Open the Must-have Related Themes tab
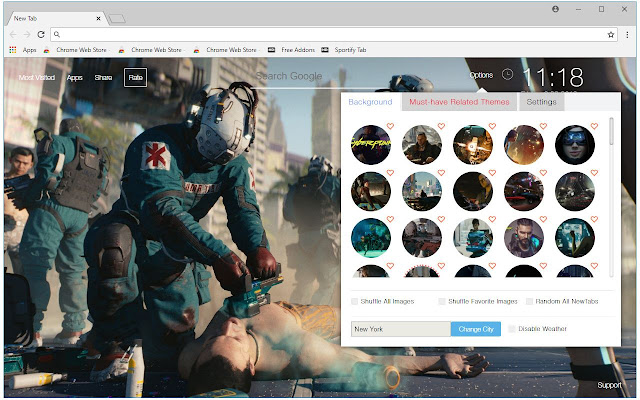This screenshot has height=400, width=640. (x=459, y=102)
